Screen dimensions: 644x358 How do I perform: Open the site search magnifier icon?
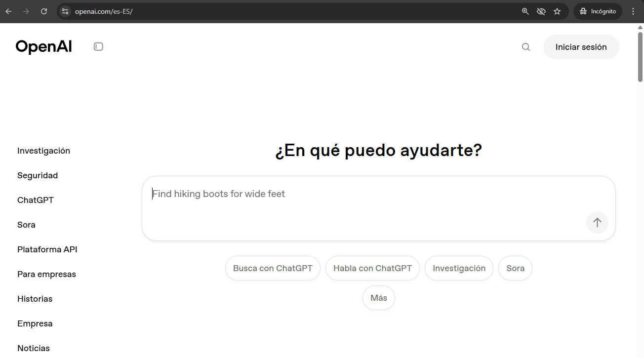click(x=526, y=47)
